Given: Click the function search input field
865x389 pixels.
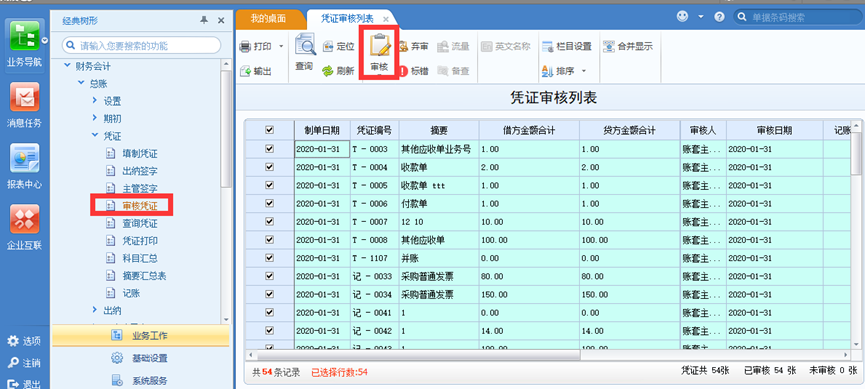Looking at the screenshot, I should 141,45.
